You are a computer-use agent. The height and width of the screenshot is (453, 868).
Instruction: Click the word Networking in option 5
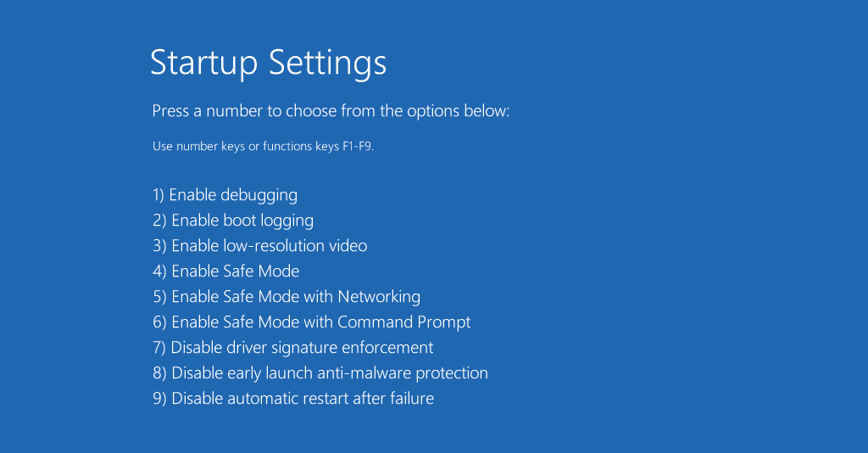click(379, 298)
